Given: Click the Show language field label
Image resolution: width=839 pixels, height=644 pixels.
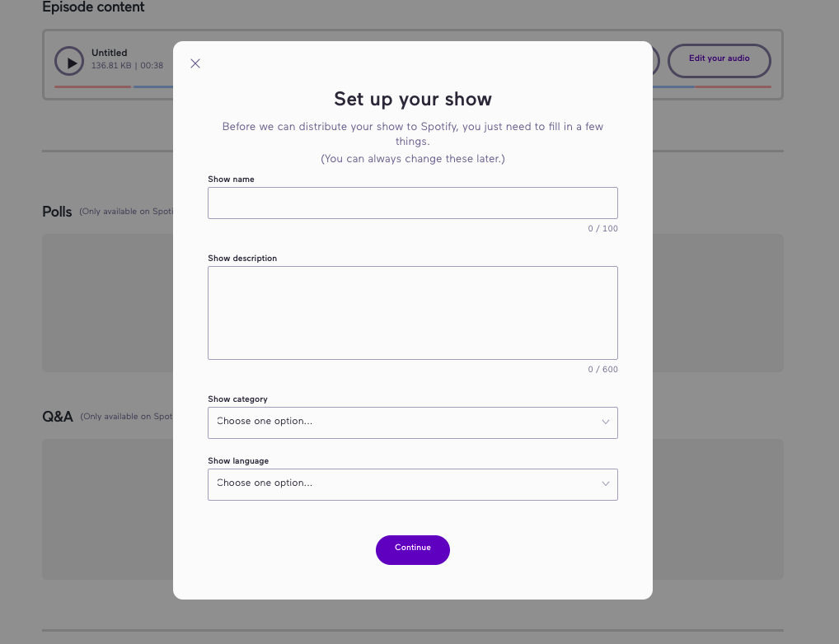Looking at the screenshot, I should [x=238, y=461].
